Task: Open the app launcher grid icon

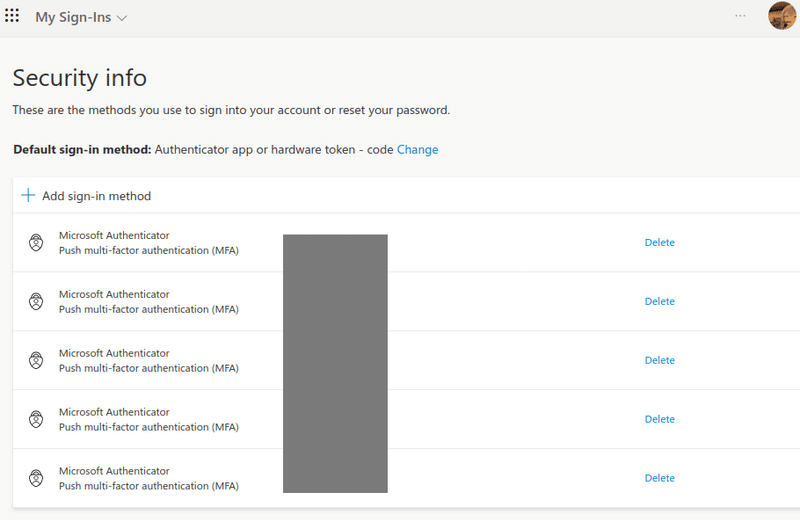Action: click(x=12, y=16)
